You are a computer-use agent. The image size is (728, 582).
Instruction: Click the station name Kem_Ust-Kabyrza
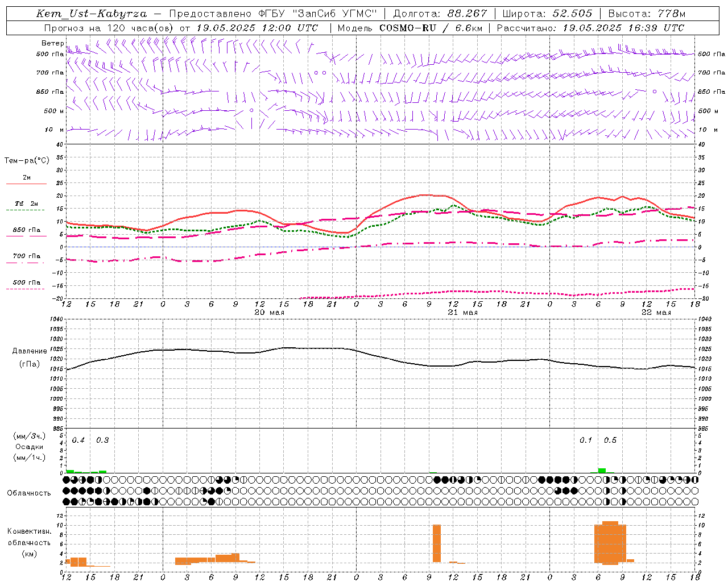coord(92,14)
